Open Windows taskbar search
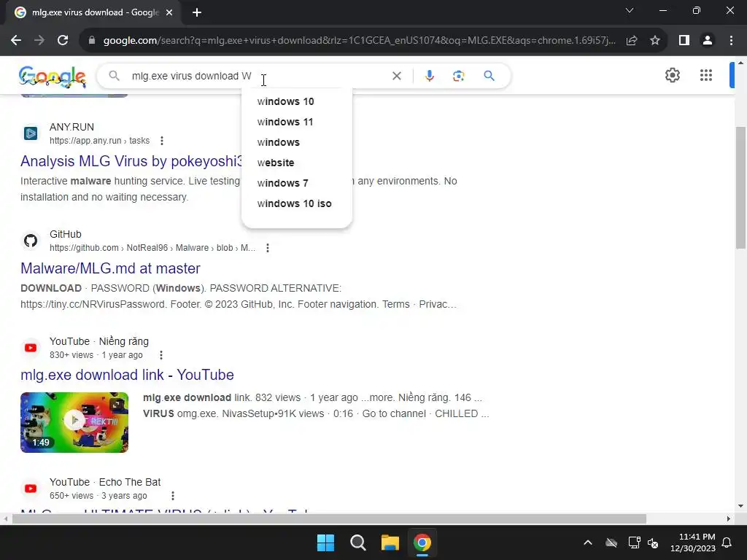This screenshot has height=560, width=747. pyautogui.click(x=357, y=542)
